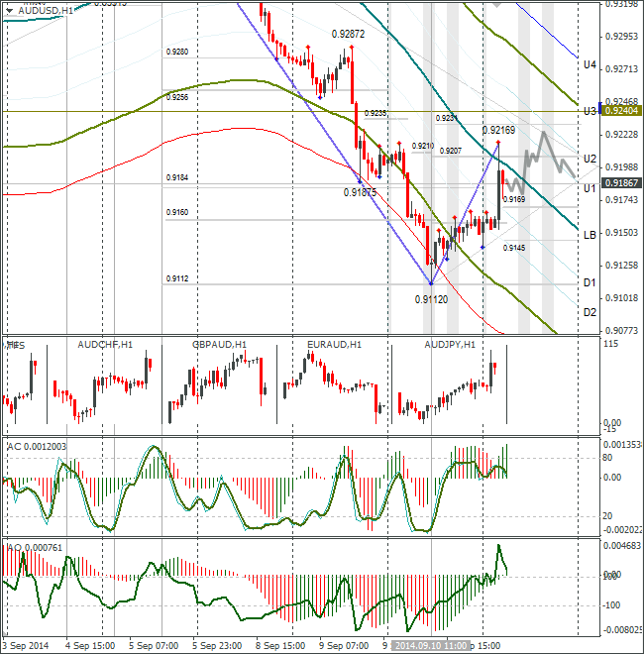Click 0.92713 on the price axis

click(x=621, y=68)
